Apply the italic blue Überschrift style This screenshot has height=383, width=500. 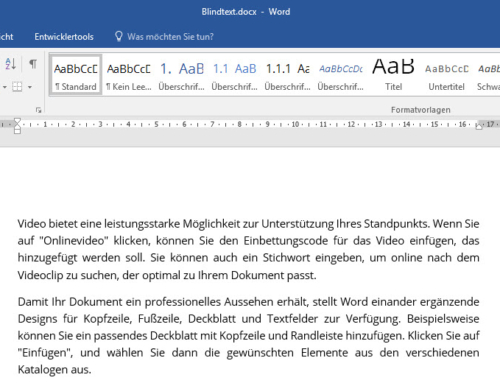pyautogui.click(x=340, y=76)
